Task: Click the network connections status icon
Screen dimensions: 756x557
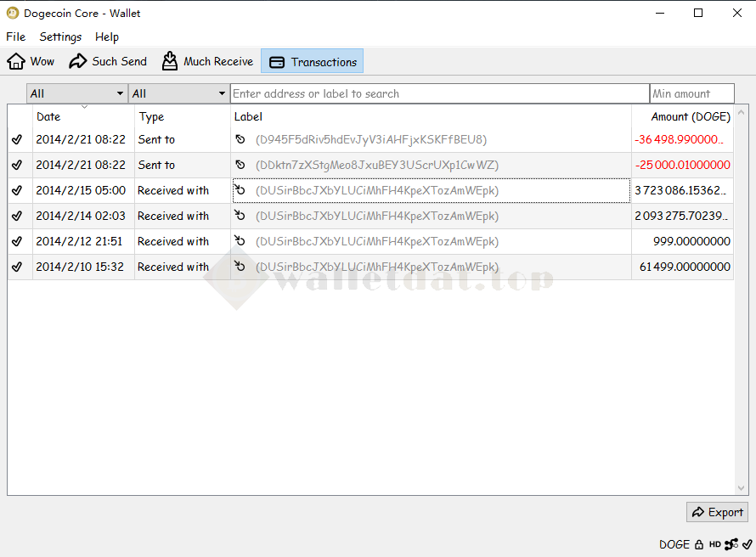Action: [731, 544]
